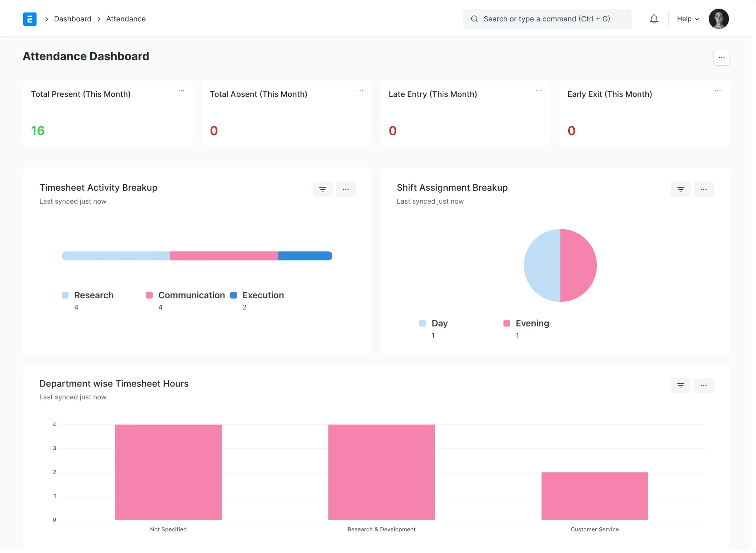Open Total Absent card ellipsis menu
Viewport: 756px width, 553px height.
(x=360, y=91)
